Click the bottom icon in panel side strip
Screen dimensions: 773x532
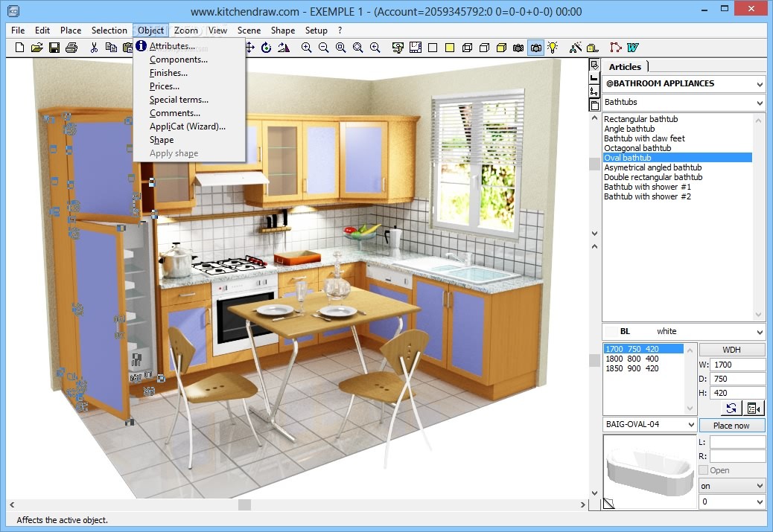[x=594, y=104]
